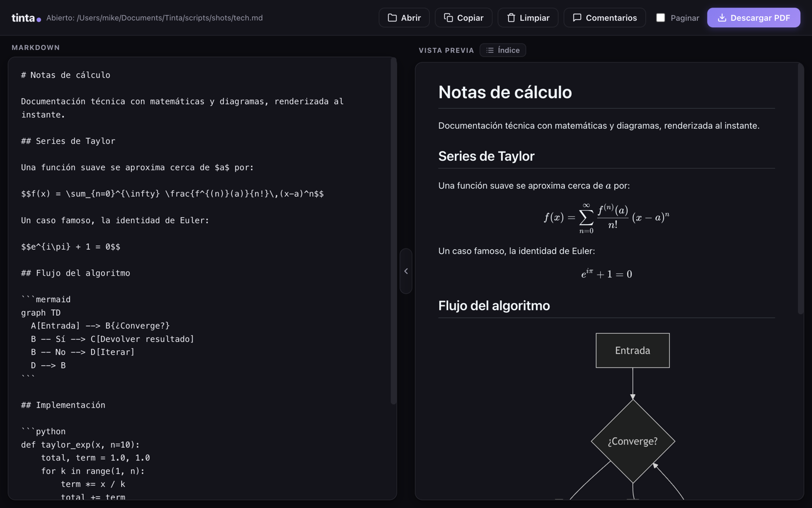
Task: Click the '## Series de Taylor' markdown line
Action: 68,141
